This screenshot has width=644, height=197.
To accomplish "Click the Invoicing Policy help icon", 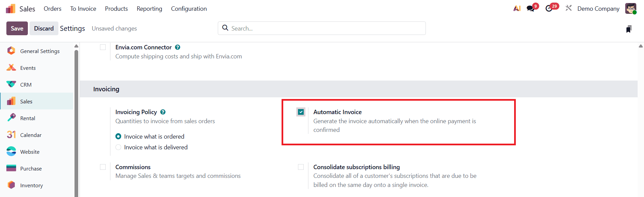I will (163, 112).
